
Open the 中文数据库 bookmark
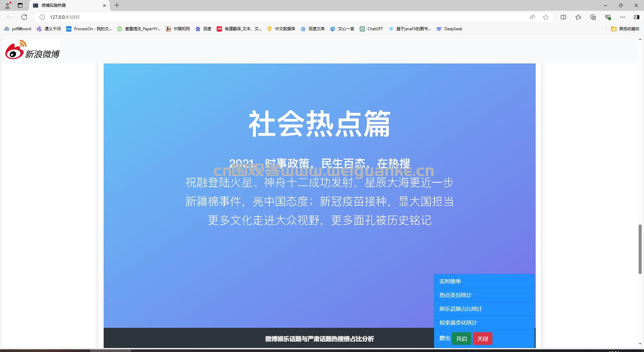pos(281,29)
